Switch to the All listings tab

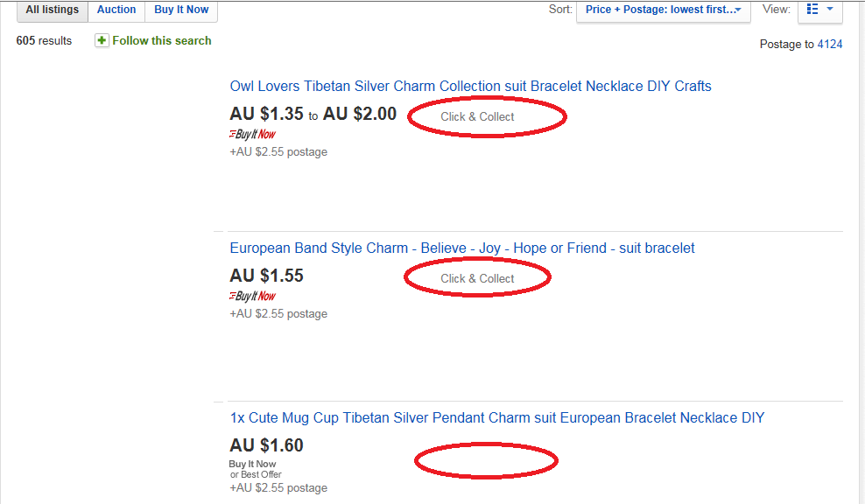53,10
